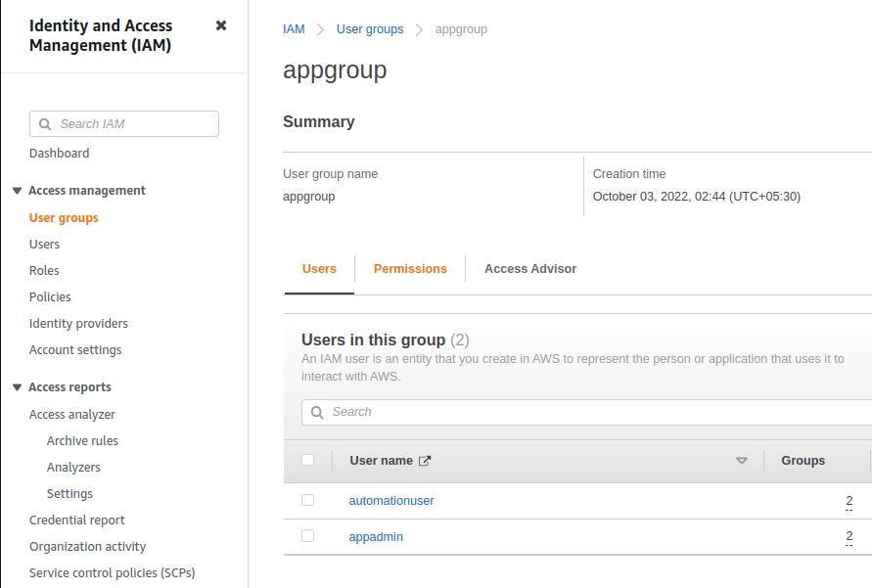The image size is (872, 588).
Task: Open Service control policies (SCPs)
Action: pyautogui.click(x=112, y=573)
